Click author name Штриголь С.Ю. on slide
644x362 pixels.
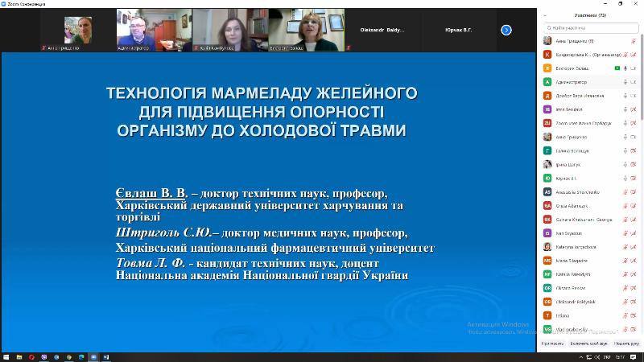164,232
